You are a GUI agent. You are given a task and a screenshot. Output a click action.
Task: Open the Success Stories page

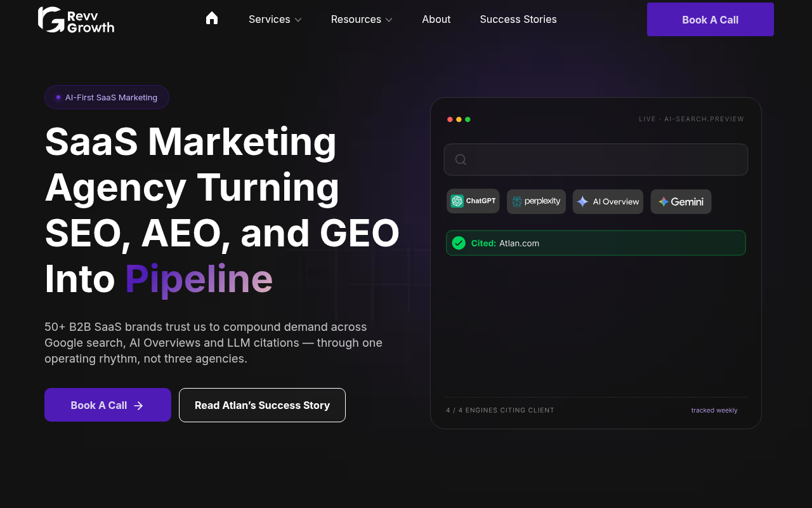pyautogui.click(x=518, y=19)
